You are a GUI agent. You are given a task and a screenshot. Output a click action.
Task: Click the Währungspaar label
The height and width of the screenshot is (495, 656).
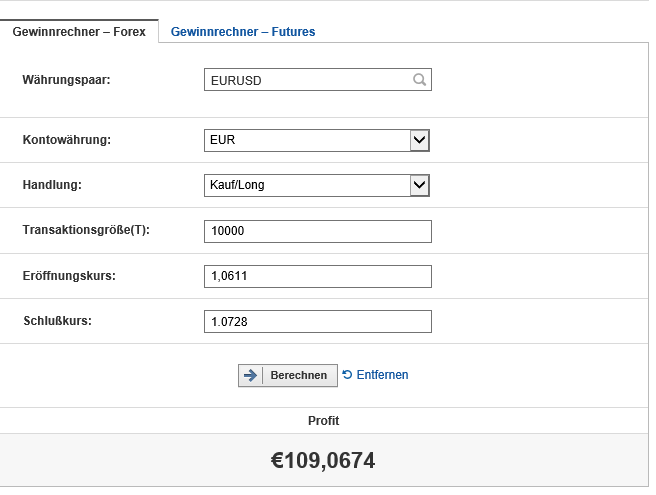(66, 79)
